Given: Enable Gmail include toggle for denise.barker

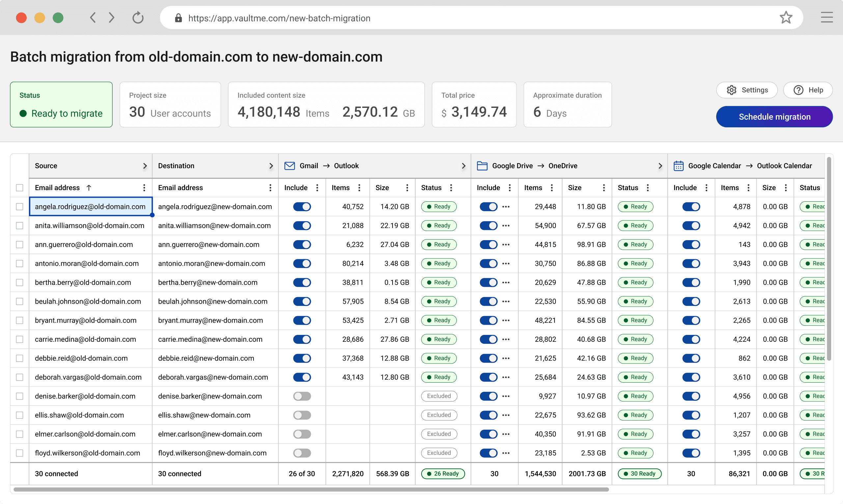Looking at the screenshot, I should point(302,396).
